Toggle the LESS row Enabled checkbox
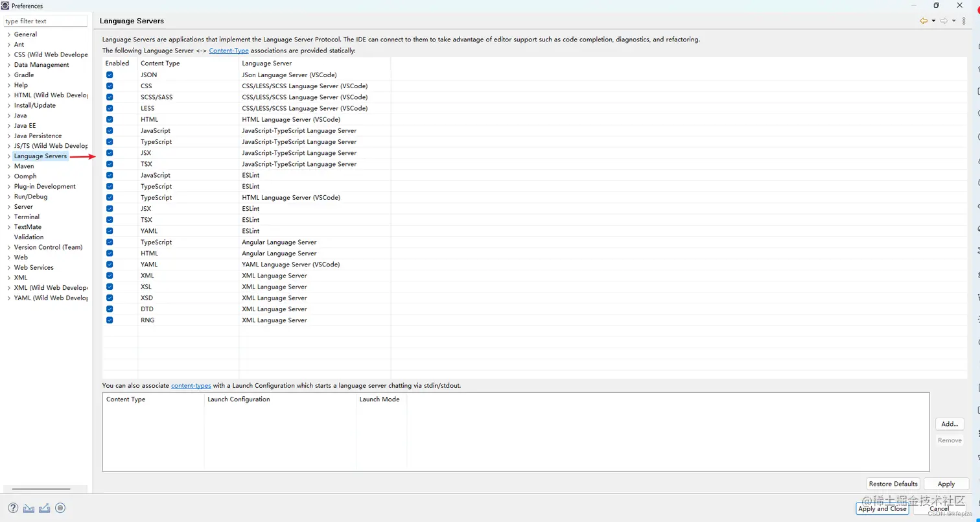This screenshot has width=980, height=522. tap(110, 108)
